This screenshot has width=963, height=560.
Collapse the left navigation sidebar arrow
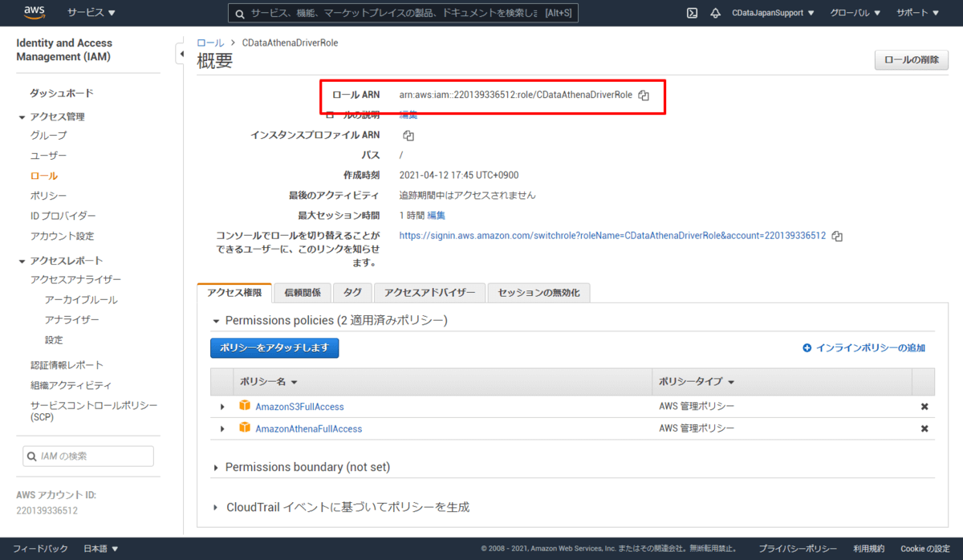point(181,54)
